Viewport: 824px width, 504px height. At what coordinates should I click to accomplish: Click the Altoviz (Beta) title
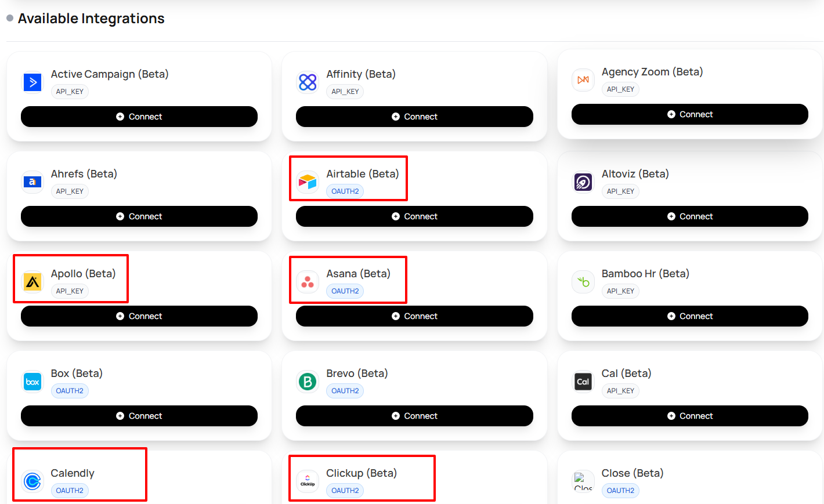[635, 174]
